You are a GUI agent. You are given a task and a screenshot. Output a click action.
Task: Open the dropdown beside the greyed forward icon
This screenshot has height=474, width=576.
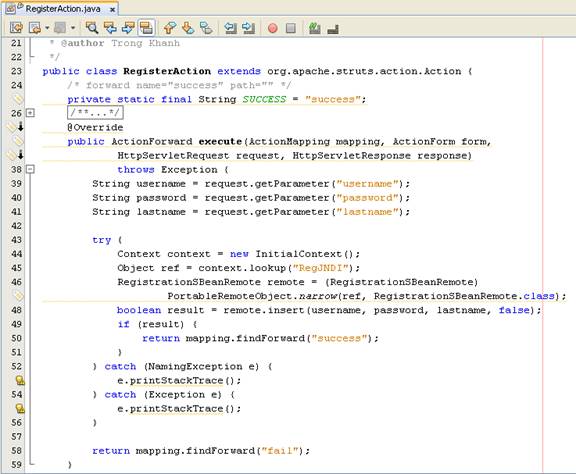pyautogui.click(x=73, y=28)
